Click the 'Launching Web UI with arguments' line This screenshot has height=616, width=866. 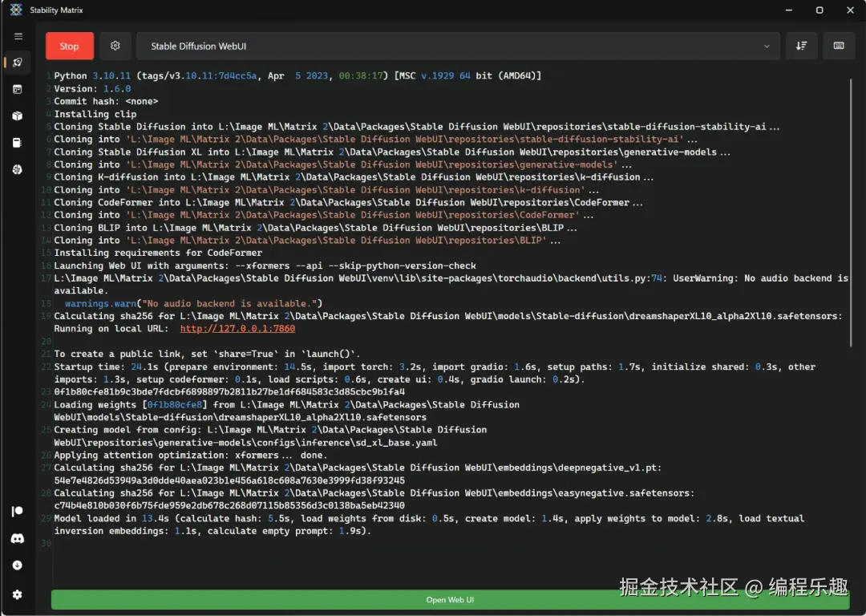coord(265,265)
